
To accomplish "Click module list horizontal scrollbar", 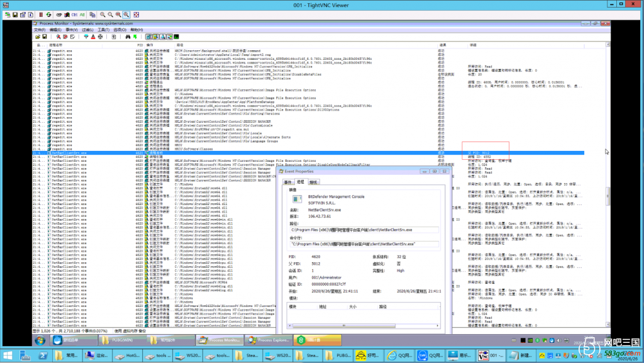I will tap(364, 326).
